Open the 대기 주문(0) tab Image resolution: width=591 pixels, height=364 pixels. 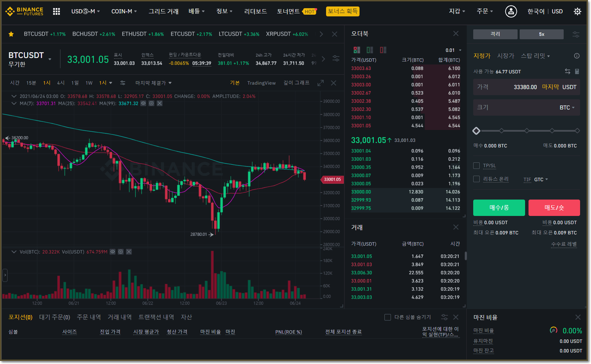[55, 317]
